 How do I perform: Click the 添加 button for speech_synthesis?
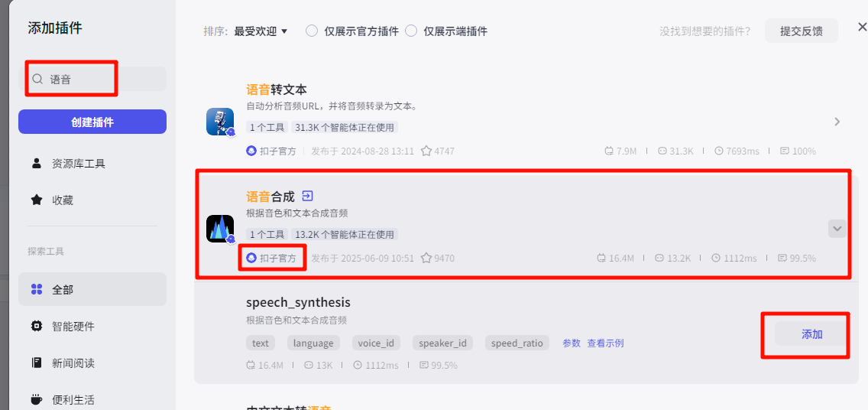tap(811, 334)
